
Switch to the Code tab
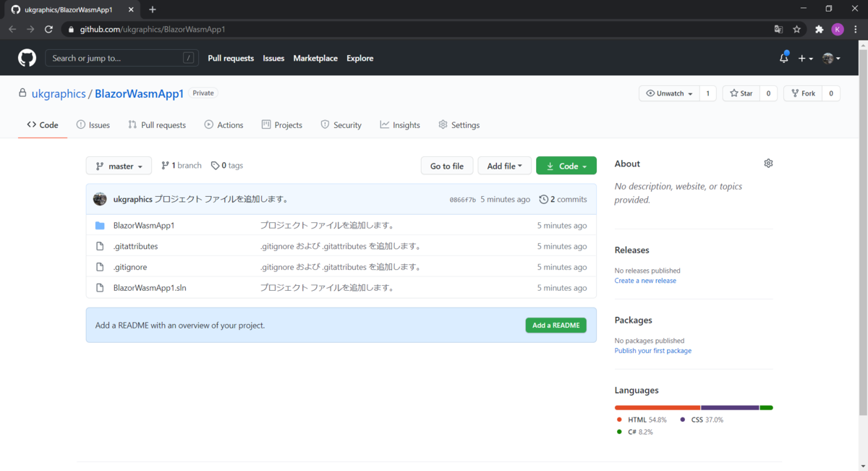point(43,125)
